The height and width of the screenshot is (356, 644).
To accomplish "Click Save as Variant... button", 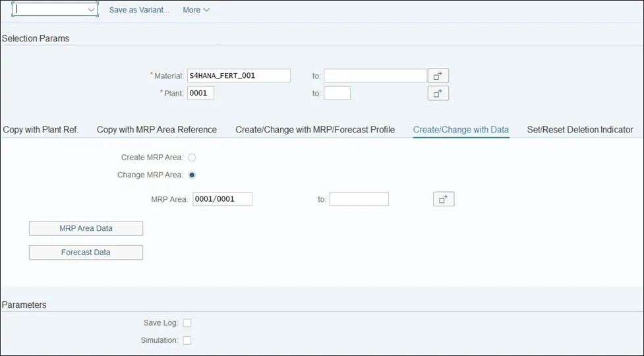I will pos(139,10).
